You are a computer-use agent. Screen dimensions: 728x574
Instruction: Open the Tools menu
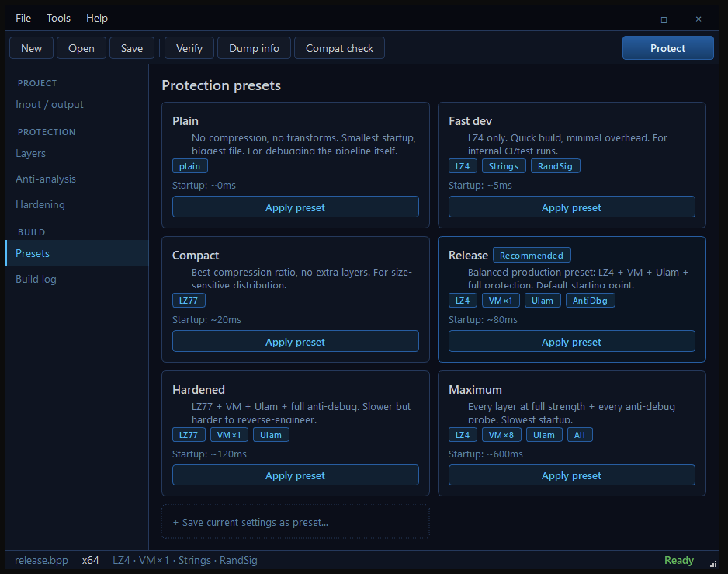[58, 18]
